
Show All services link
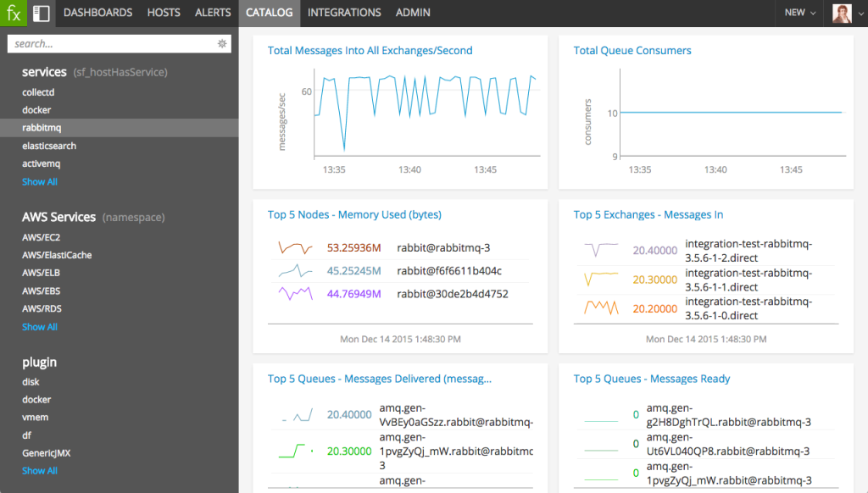point(40,182)
